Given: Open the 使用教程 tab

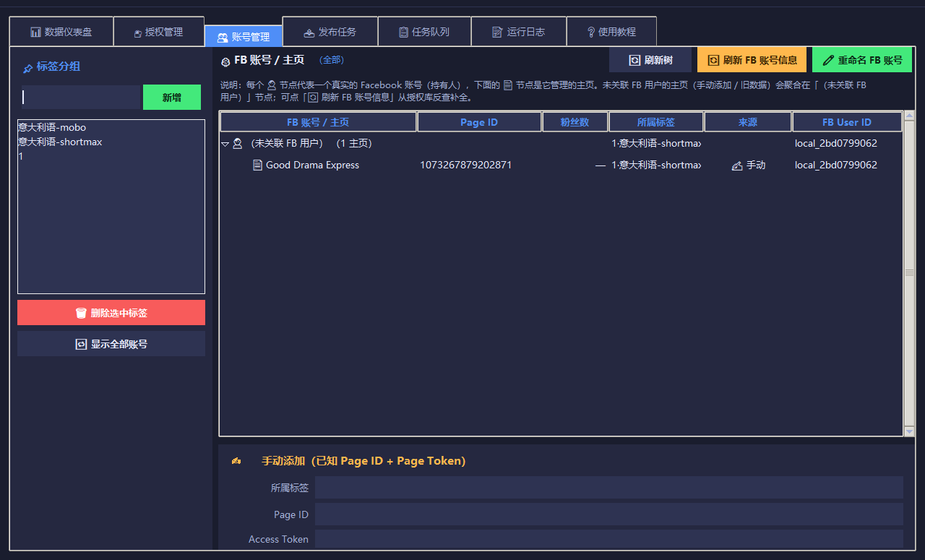Looking at the screenshot, I should (611, 32).
